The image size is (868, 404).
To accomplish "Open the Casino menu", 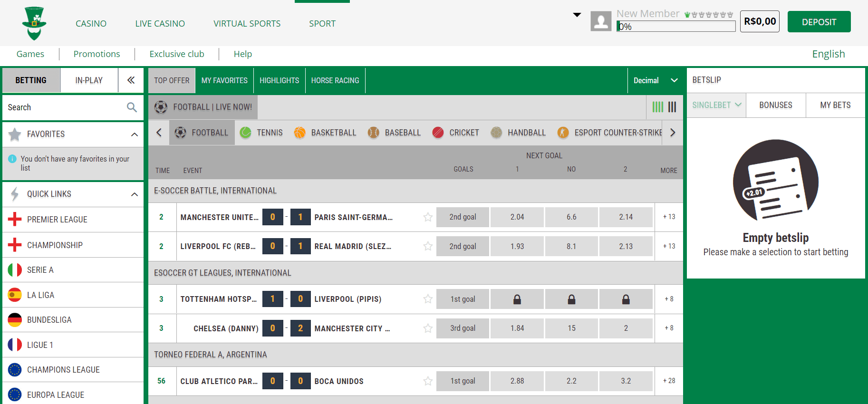I will coord(91,24).
